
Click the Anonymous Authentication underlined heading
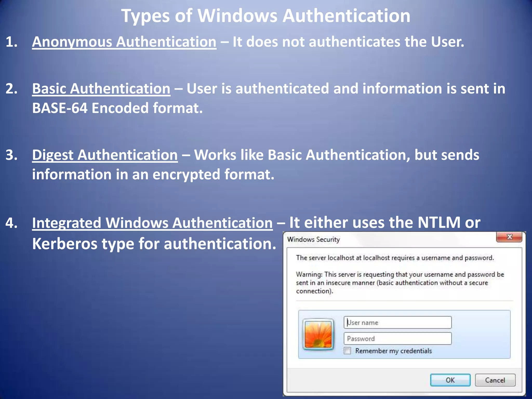[x=124, y=42]
